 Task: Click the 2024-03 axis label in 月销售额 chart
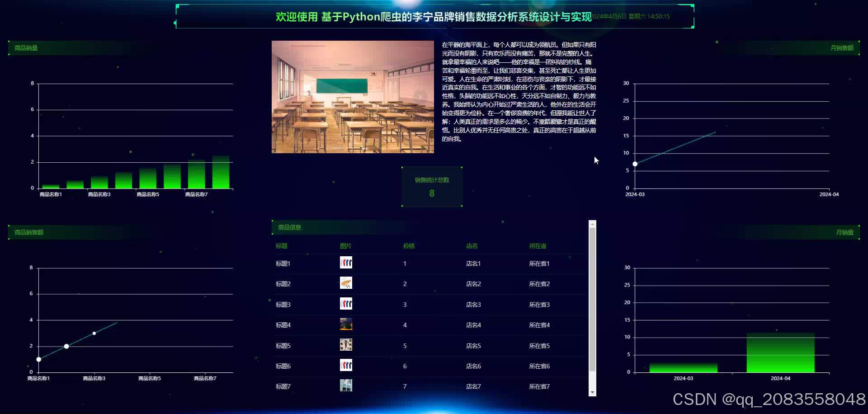pos(635,194)
